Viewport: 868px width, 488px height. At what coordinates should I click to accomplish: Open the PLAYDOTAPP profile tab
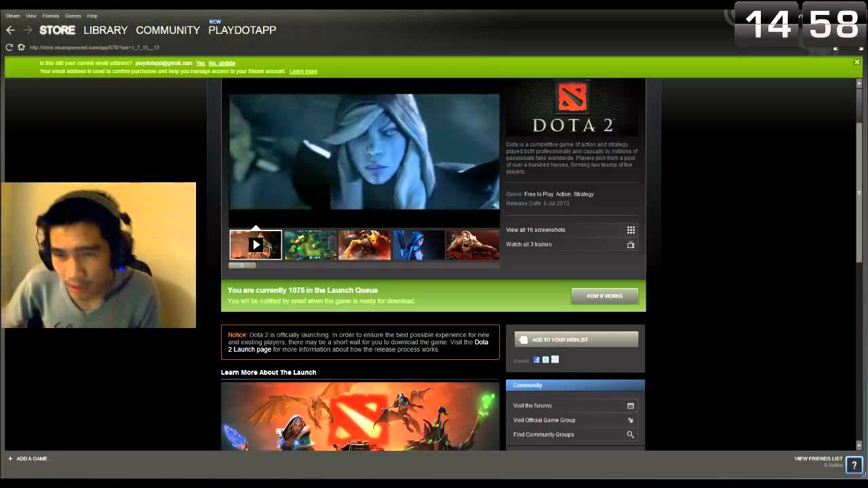[x=242, y=30]
